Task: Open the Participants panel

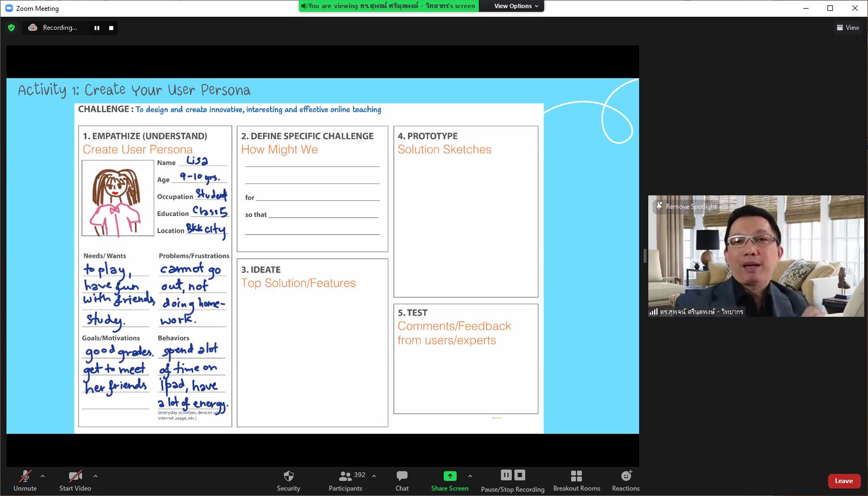Action: point(345,480)
